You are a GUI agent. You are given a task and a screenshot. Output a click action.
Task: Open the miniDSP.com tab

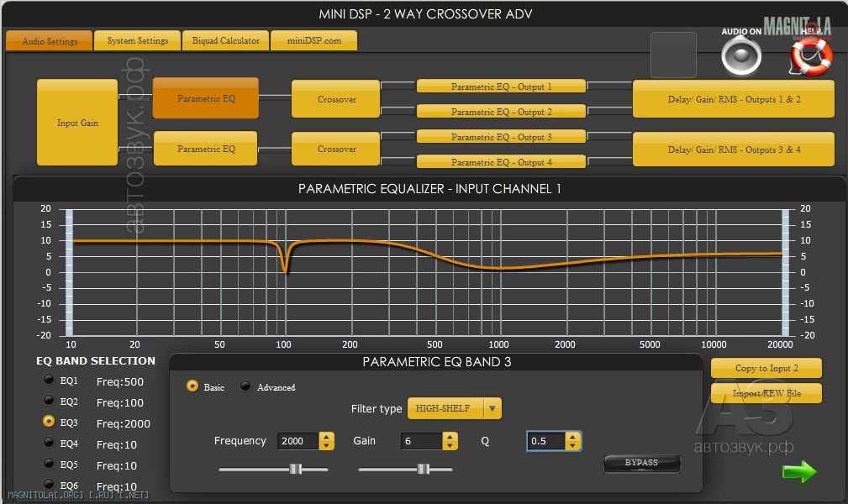point(313,40)
